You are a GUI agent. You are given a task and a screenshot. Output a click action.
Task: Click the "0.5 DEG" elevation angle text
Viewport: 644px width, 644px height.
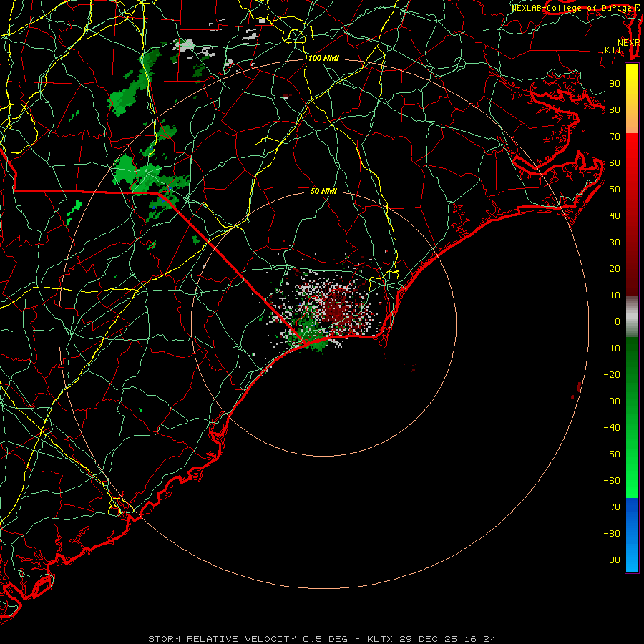(x=326, y=639)
